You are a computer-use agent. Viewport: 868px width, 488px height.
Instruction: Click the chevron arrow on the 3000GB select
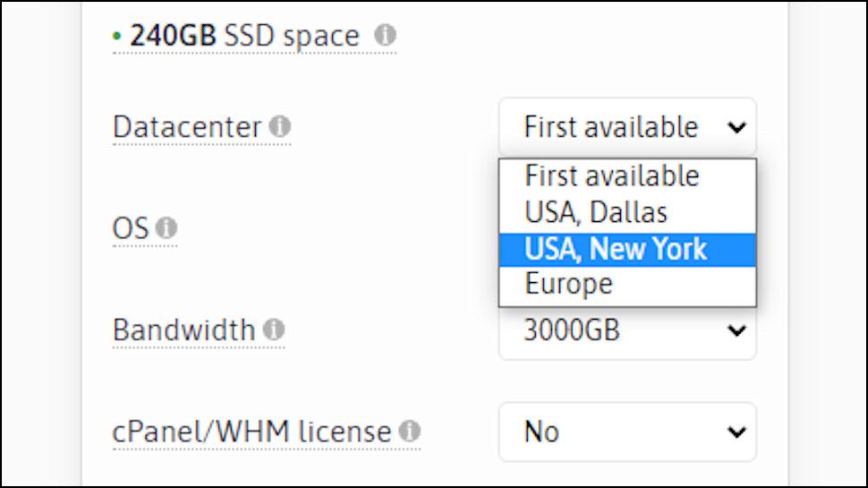[736, 331]
